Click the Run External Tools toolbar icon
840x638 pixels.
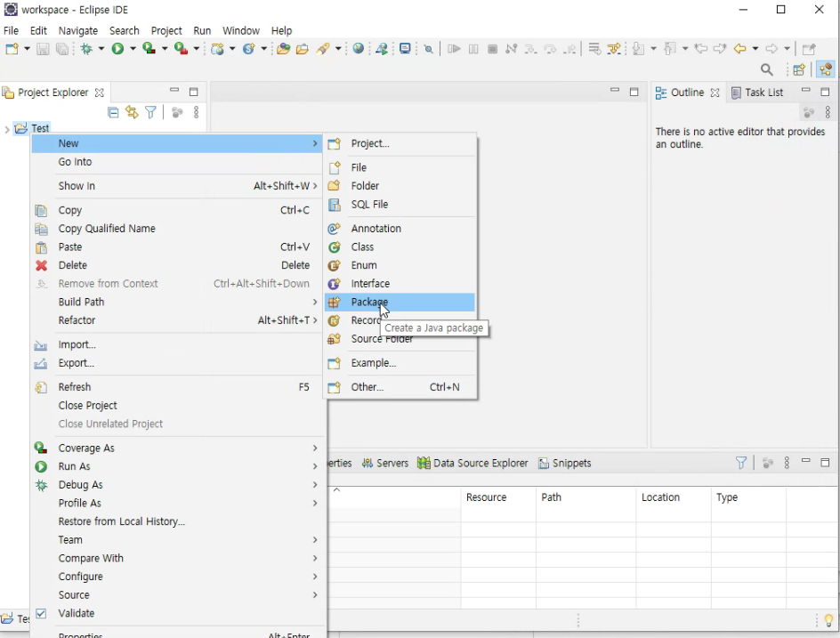click(181, 49)
